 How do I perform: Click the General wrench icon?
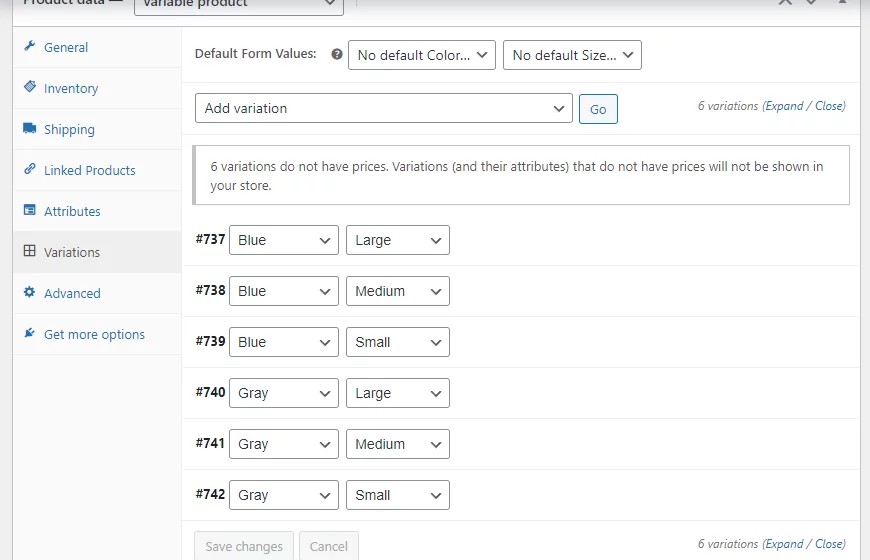click(30, 46)
